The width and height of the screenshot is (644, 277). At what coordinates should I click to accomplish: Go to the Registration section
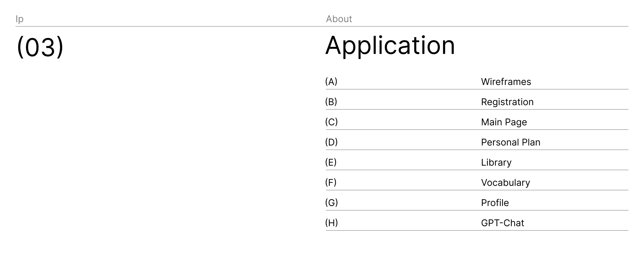coord(507,102)
